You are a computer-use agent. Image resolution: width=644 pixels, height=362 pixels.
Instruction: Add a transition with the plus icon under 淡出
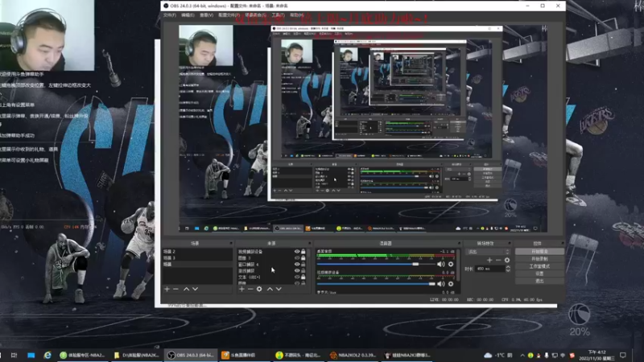click(489, 260)
